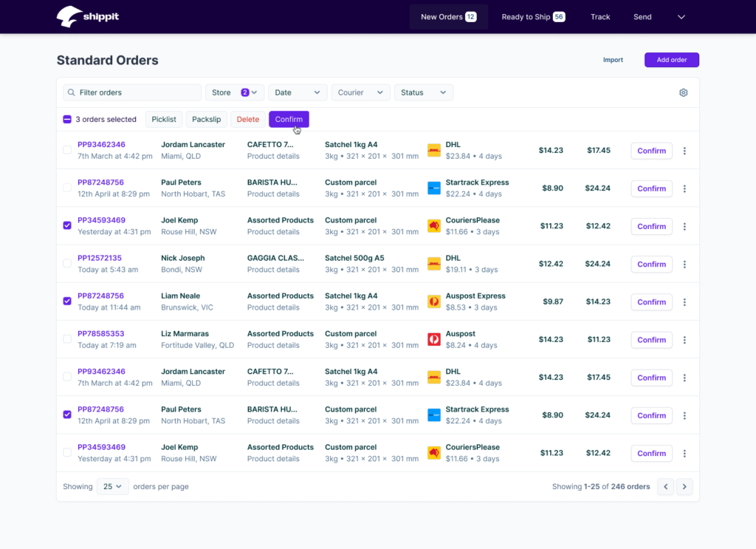Expand the Store filter dropdown
Viewport: 756px width, 549px height.
235,92
